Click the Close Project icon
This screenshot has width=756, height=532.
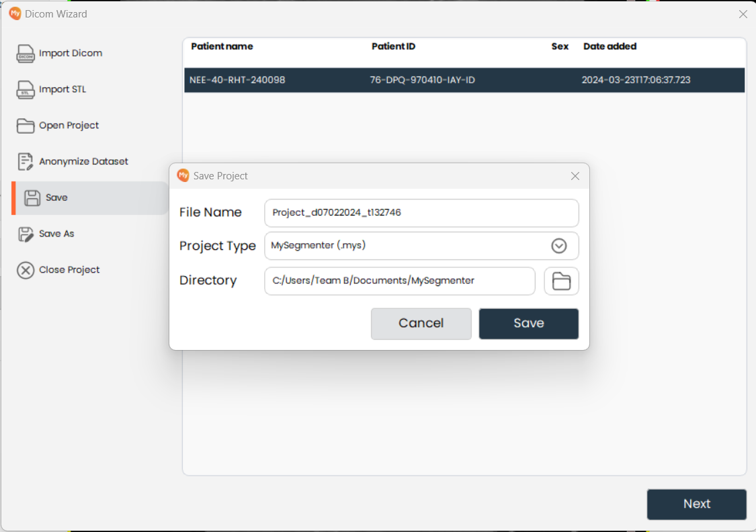point(25,269)
